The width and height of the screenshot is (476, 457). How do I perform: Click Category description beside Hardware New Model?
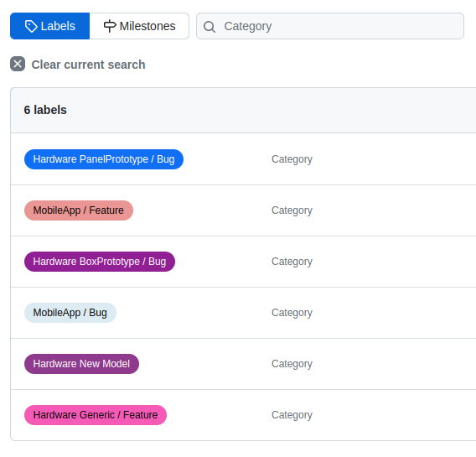click(x=292, y=364)
